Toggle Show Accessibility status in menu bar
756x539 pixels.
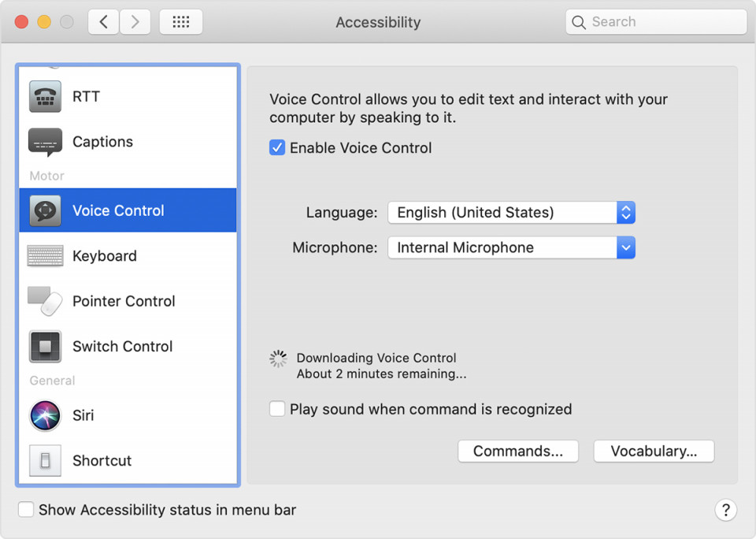point(26,510)
